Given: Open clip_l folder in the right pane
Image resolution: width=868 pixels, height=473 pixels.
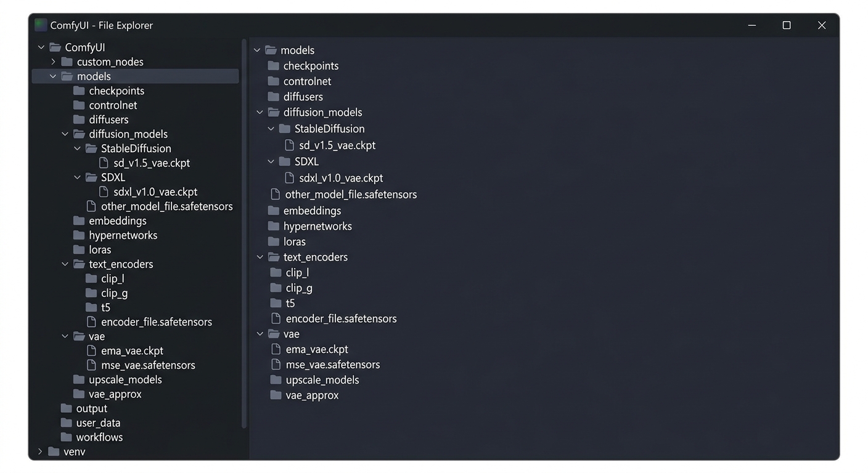Looking at the screenshot, I should tap(297, 272).
